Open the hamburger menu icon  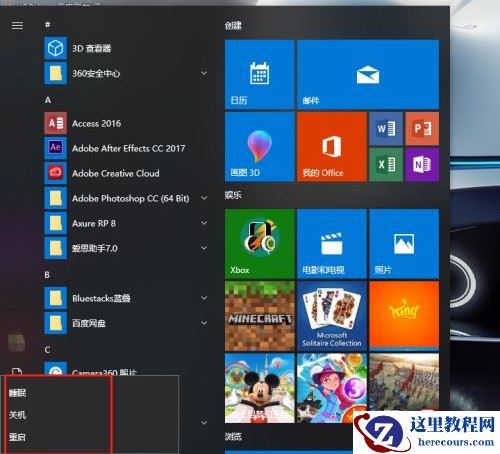click(17, 25)
